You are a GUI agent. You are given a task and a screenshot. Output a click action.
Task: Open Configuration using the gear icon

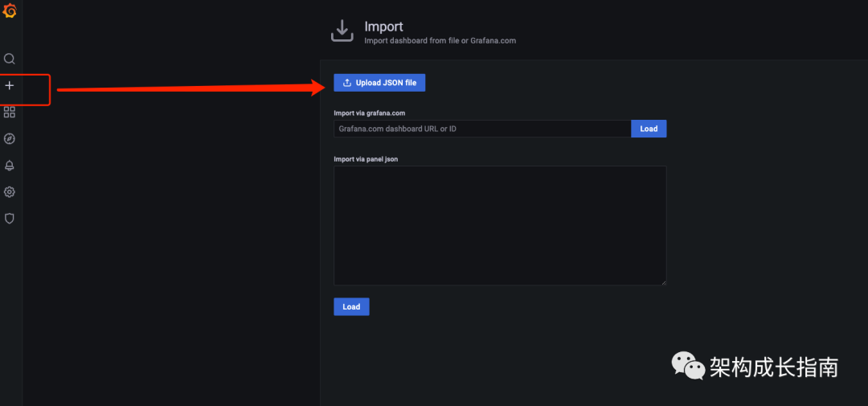[10, 192]
